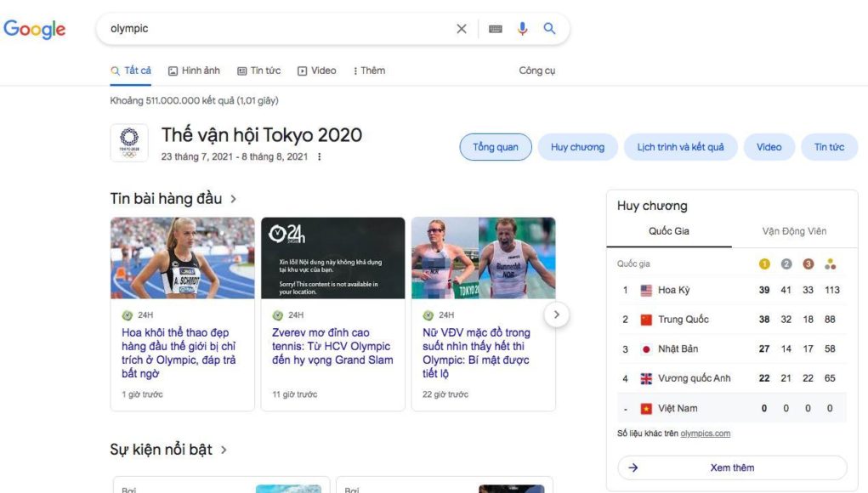The height and width of the screenshot is (493, 868).
Task: Click the United Kingdom flag icon
Action: pos(646,378)
